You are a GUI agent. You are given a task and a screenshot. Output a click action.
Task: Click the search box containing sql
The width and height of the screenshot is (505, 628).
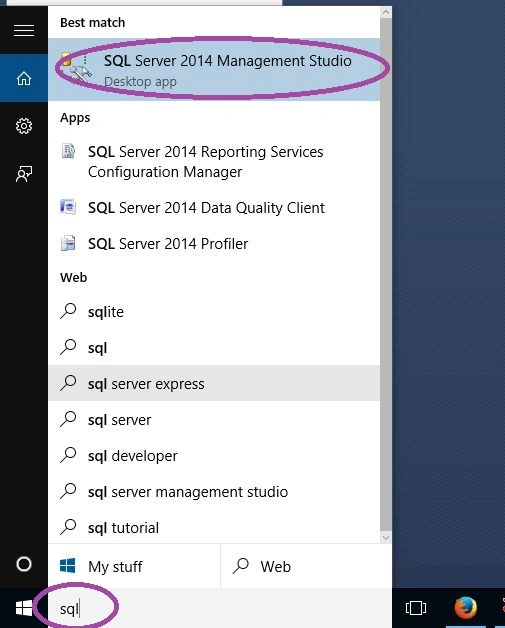219,608
